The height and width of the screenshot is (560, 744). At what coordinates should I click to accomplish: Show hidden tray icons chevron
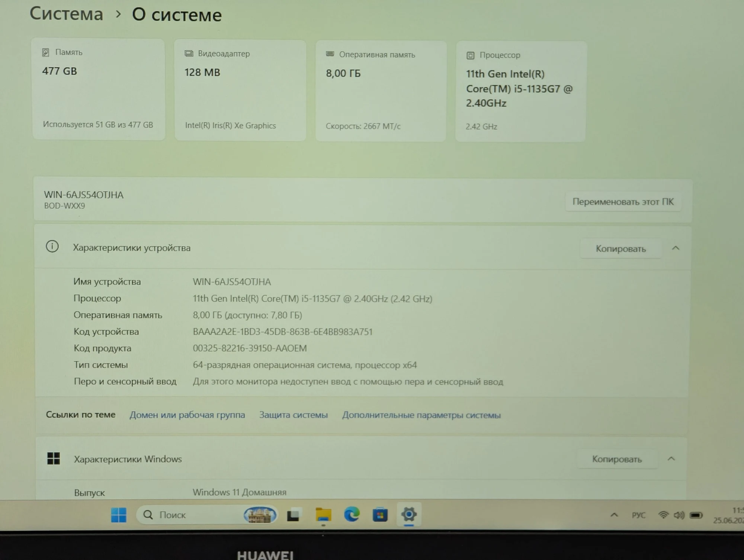click(x=614, y=515)
